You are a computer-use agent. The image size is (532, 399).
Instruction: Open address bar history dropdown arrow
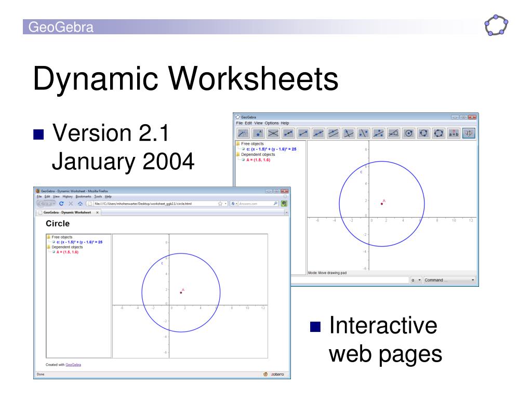pos(225,204)
